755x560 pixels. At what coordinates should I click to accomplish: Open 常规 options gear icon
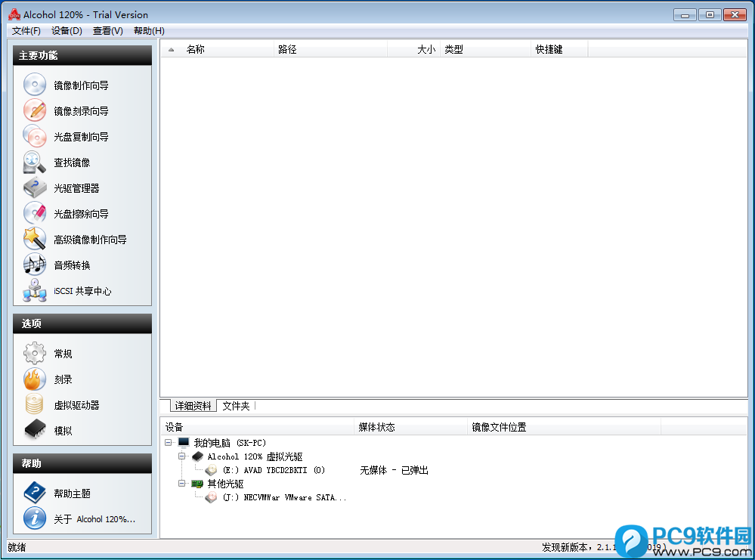click(35, 354)
